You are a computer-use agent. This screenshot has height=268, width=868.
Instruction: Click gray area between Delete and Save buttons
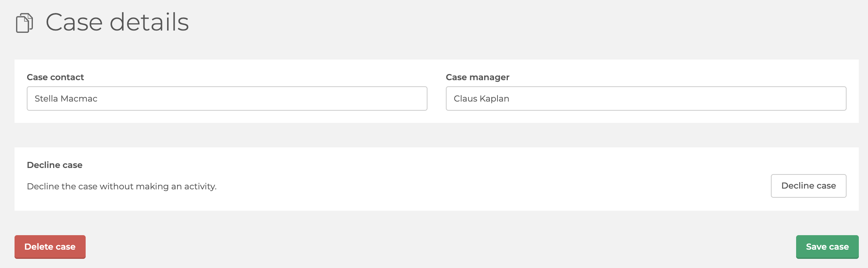click(440, 247)
